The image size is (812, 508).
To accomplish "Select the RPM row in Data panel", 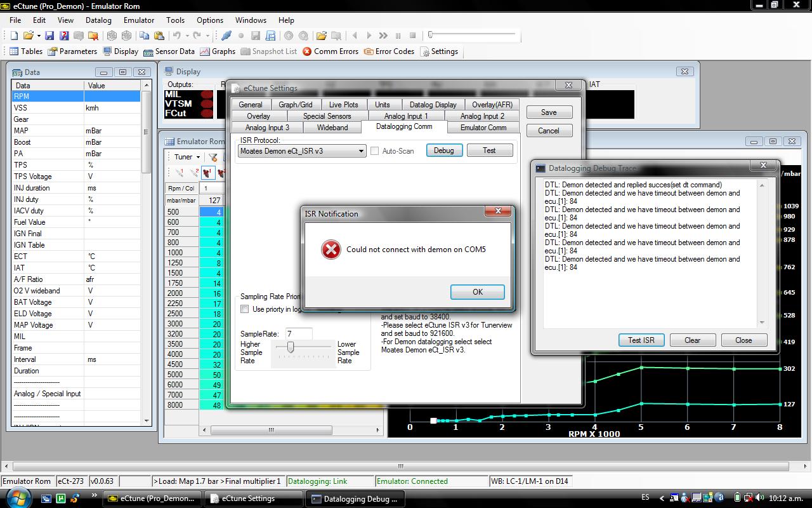I will 75,97.
